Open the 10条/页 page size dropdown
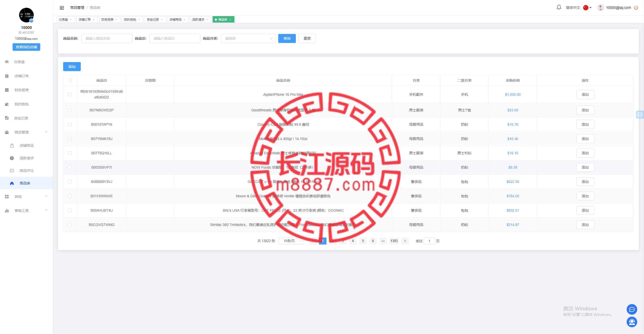644x334 pixels. point(291,241)
